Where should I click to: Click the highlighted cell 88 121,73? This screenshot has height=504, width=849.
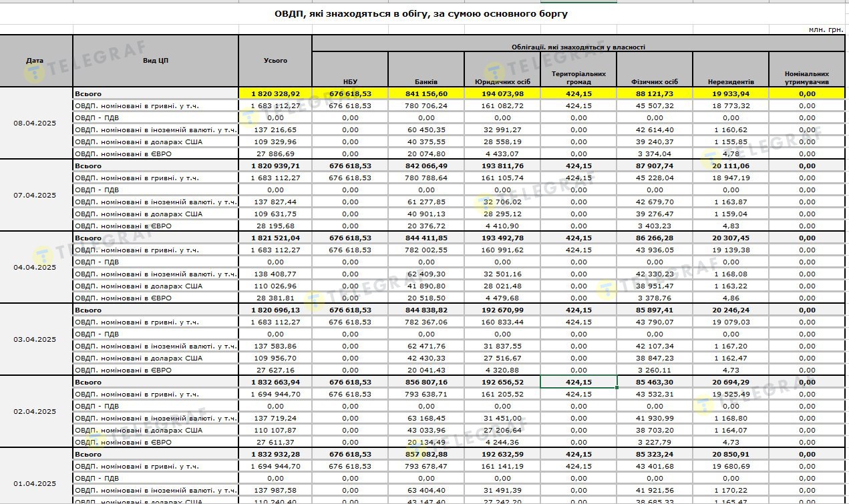655,93
